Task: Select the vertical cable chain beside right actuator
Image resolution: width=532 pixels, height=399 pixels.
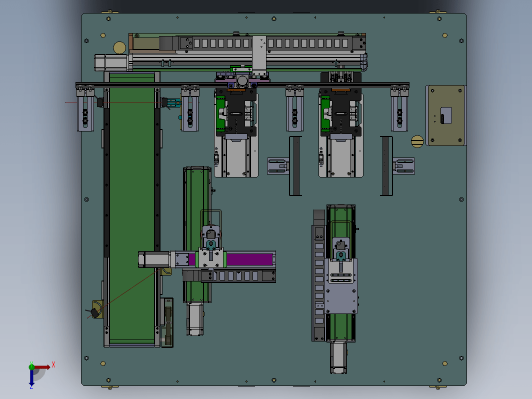Action: [318, 275]
